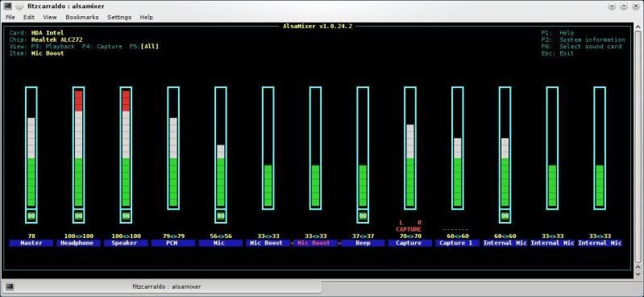Click the Master volume bar
The height and width of the screenshot is (297, 644).
pyautogui.click(x=31, y=148)
